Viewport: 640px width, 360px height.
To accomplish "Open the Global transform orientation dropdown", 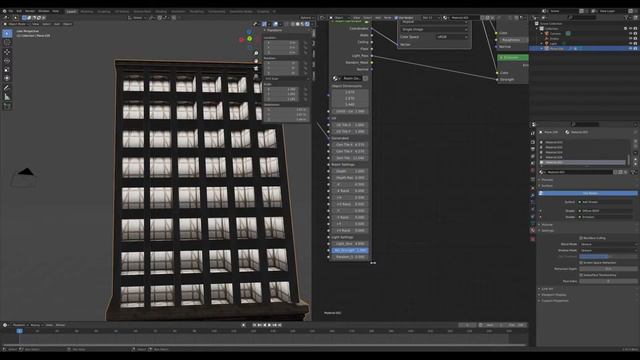I will coord(137,18).
